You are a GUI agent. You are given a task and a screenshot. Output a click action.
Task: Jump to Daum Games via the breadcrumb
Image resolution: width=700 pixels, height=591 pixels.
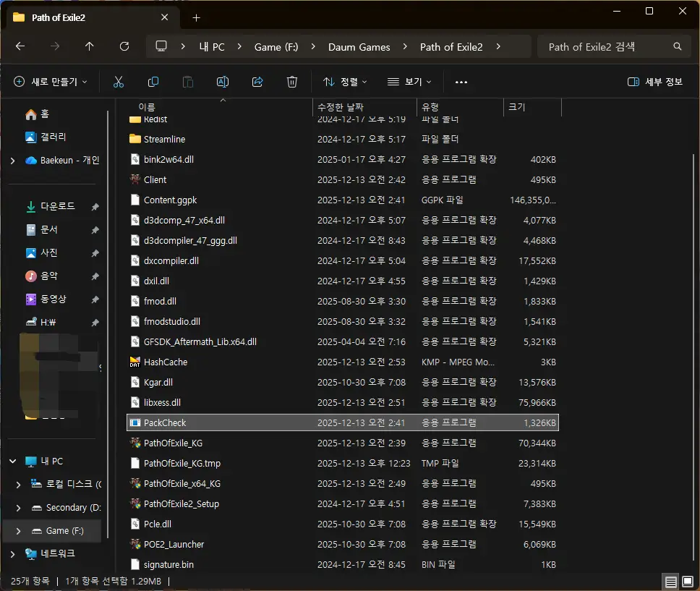point(359,46)
